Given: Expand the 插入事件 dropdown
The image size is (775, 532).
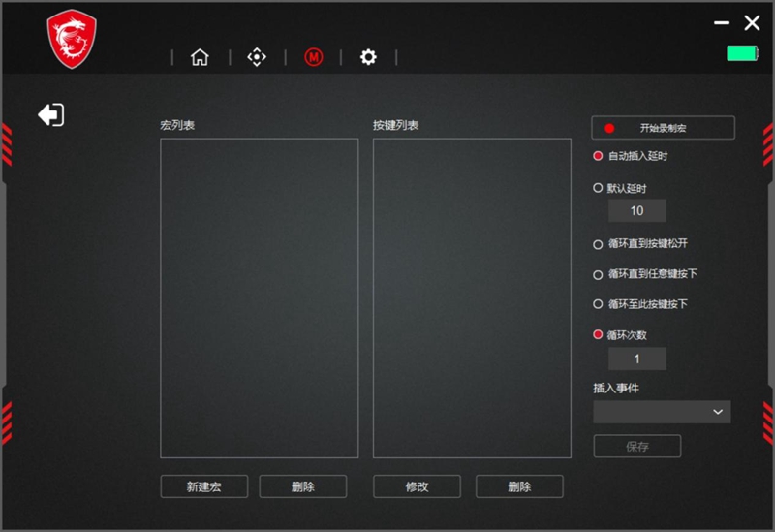Looking at the screenshot, I should pyautogui.click(x=662, y=412).
